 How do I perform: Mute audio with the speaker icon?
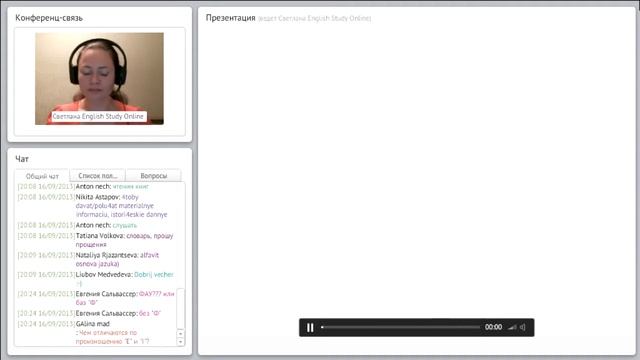point(522,327)
